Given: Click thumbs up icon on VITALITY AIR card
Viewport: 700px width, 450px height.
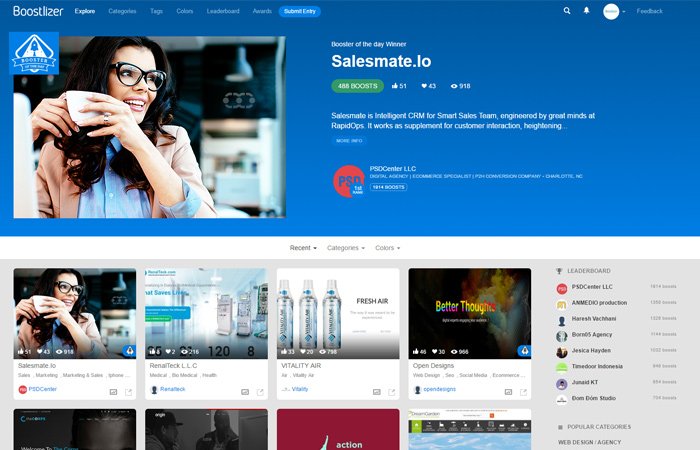Looking at the screenshot, I should coord(284,351).
